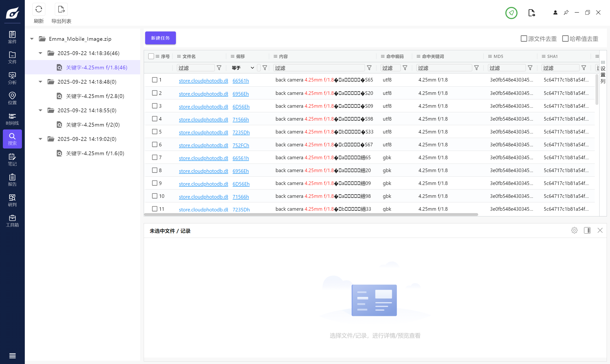Open offset link 66561h in row 1
Viewport: 610px width, 364px height.
(x=240, y=81)
